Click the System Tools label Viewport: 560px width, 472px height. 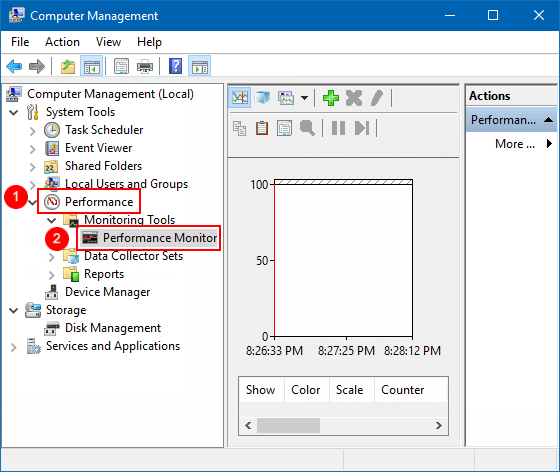pyautogui.click(x=80, y=112)
